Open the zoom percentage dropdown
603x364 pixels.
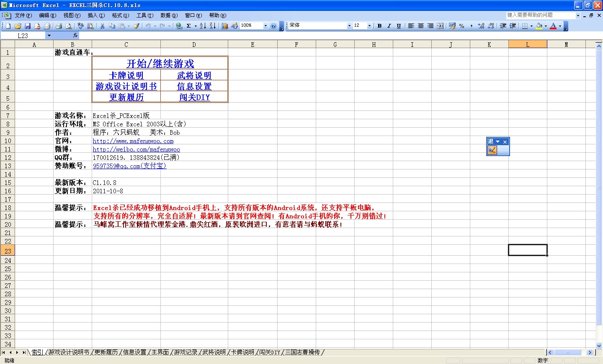click(x=265, y=26)
